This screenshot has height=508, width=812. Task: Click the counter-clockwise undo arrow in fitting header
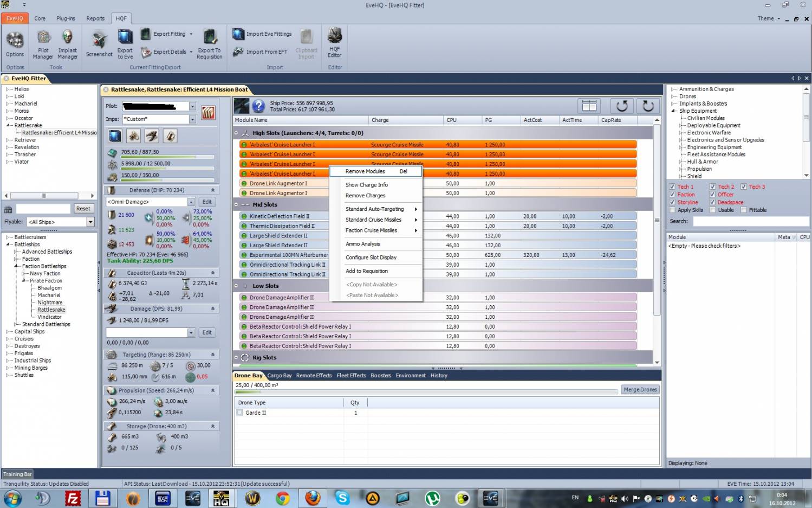[622, 106]
